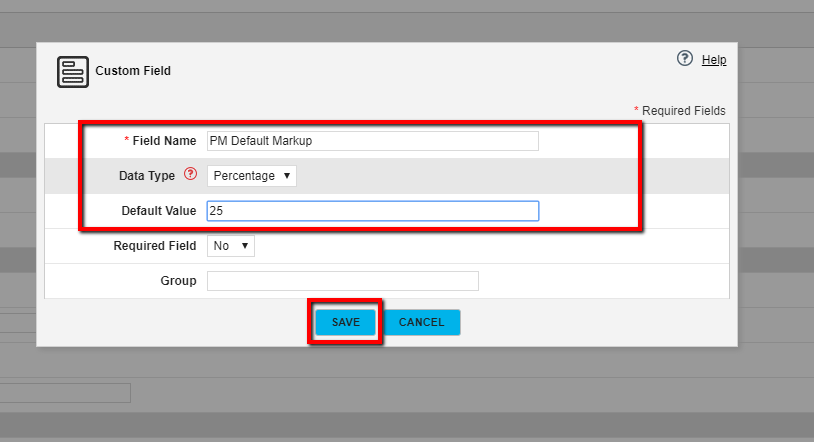Focus the Field Name text box
This screenshot has width=814, height=442.
click(372, 141)
